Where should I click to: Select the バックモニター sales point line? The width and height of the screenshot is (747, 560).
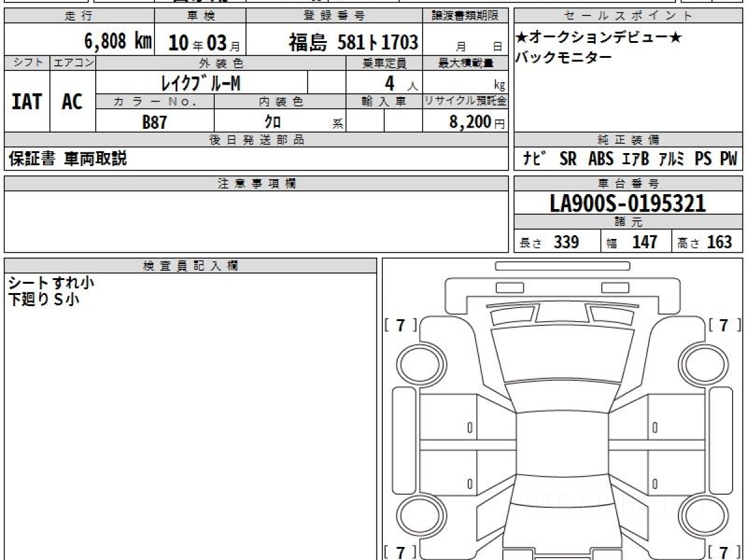coord(563,57)
